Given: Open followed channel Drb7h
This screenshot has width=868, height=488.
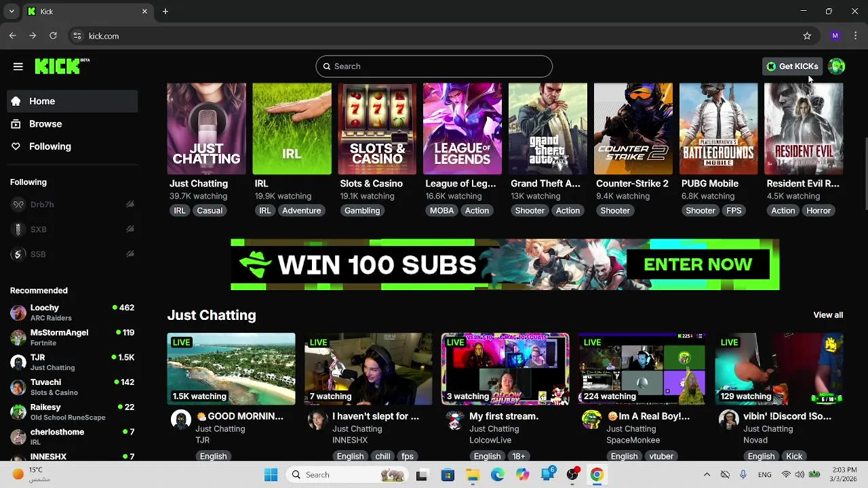Looking at the screenshot, I should (73, 205).
